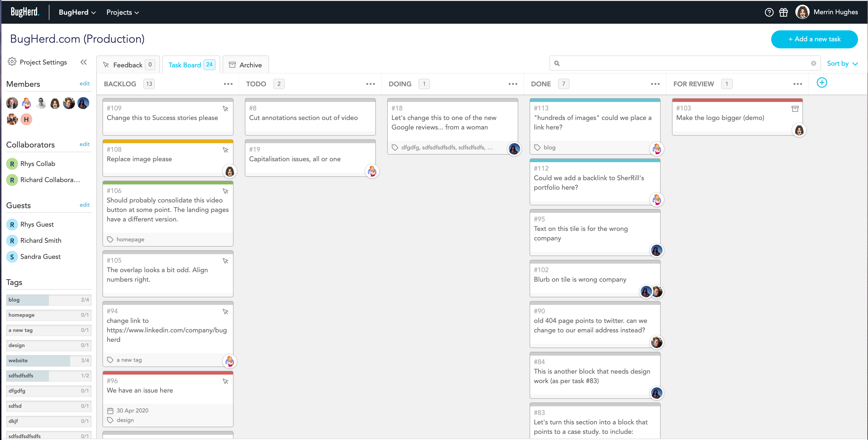
Task: Select guest Rhys Guest
Action: pyautogui.click(x=30, y=224)
